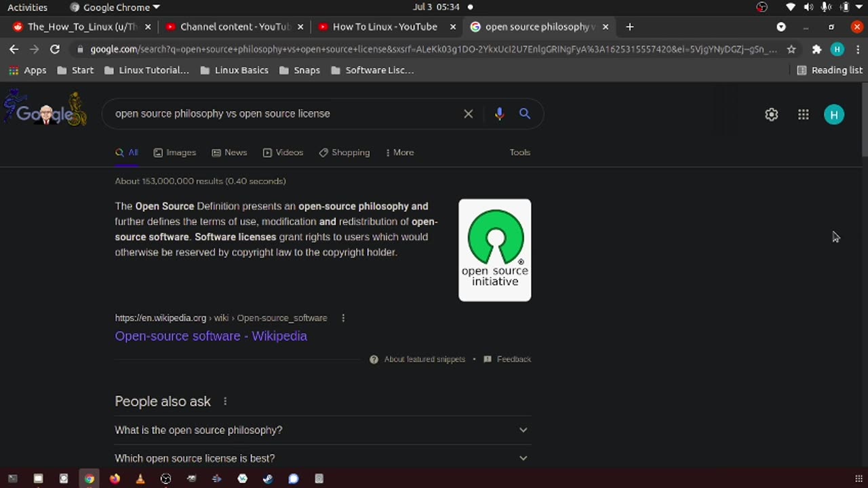Open the tab search dropdown in Chrome
The width and height of the screenshot is (868, 488).
781,26
